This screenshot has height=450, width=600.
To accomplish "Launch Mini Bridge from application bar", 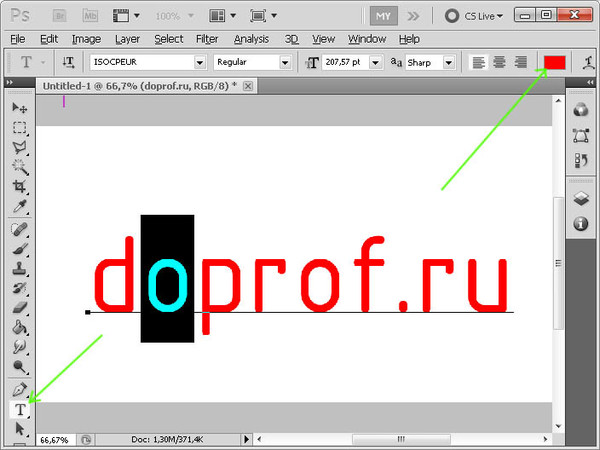I will click(x=90, y=16).
